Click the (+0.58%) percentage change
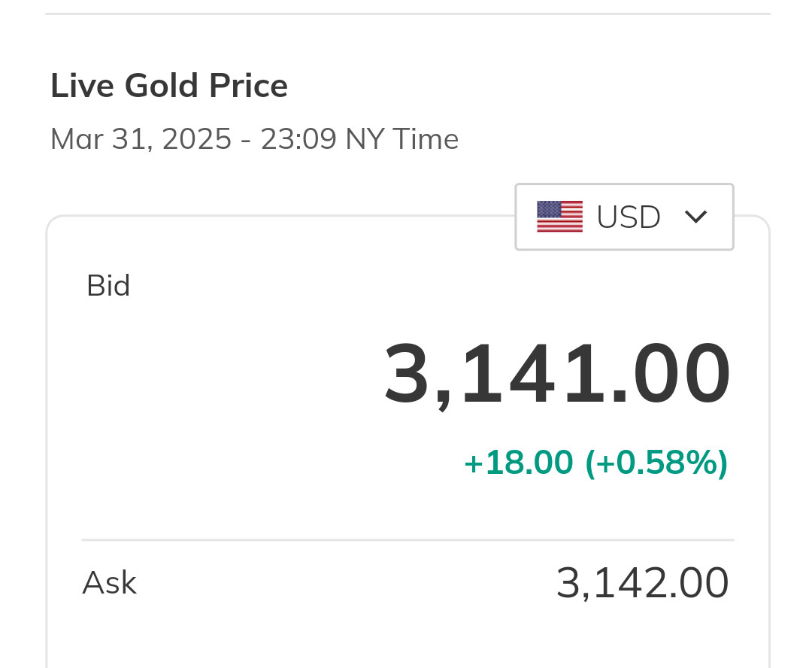This screenshot has width=812, height=668. (656, 462)
